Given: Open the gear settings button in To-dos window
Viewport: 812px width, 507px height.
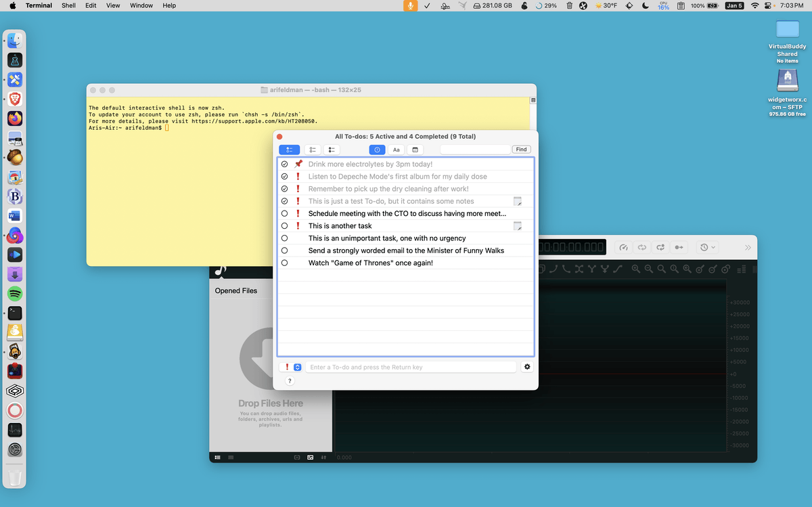Looking at the screenshot, I should tap(527, 367).
